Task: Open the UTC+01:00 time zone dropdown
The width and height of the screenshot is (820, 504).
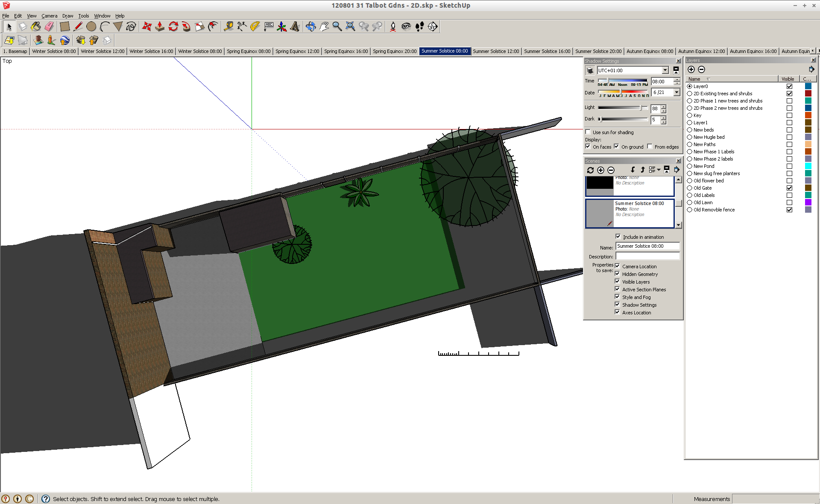Action: click(665, 70)
